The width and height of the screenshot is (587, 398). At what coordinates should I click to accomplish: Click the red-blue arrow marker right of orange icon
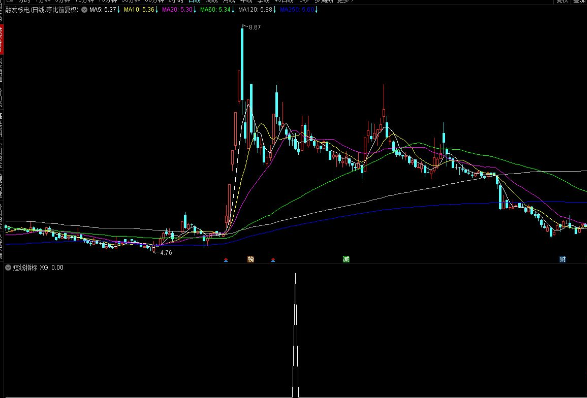(273, 260)
